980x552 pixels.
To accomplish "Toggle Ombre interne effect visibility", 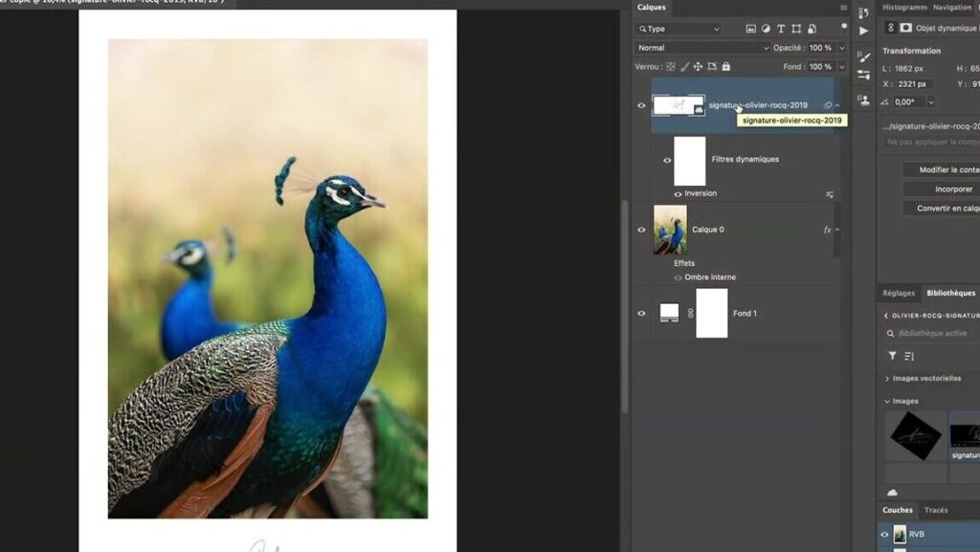I will [679, 277].
